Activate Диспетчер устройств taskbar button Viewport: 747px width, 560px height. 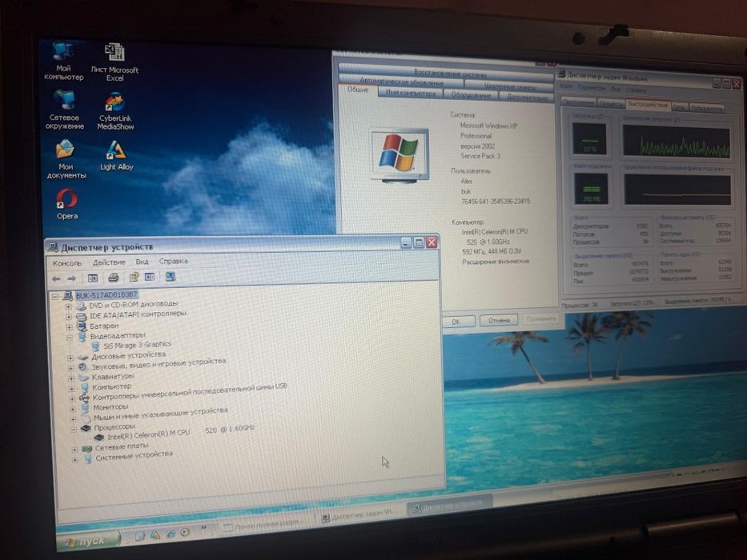[x=450, y=504]
